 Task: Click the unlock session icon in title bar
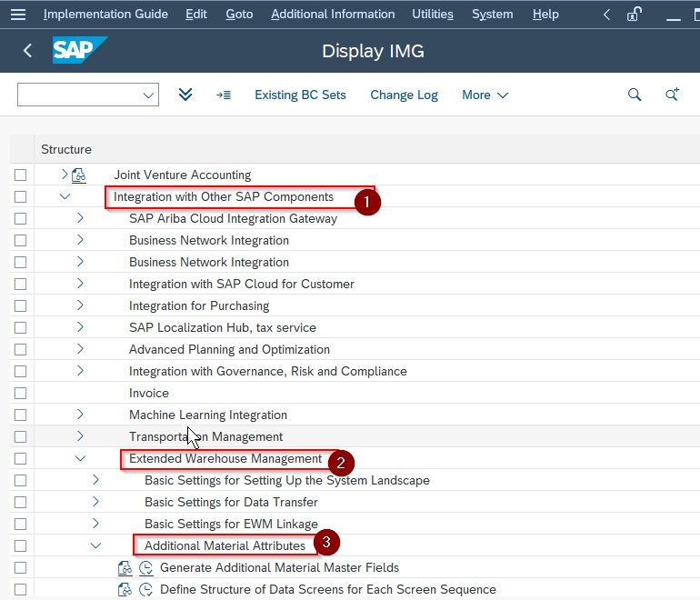click(x=635, y=15)
